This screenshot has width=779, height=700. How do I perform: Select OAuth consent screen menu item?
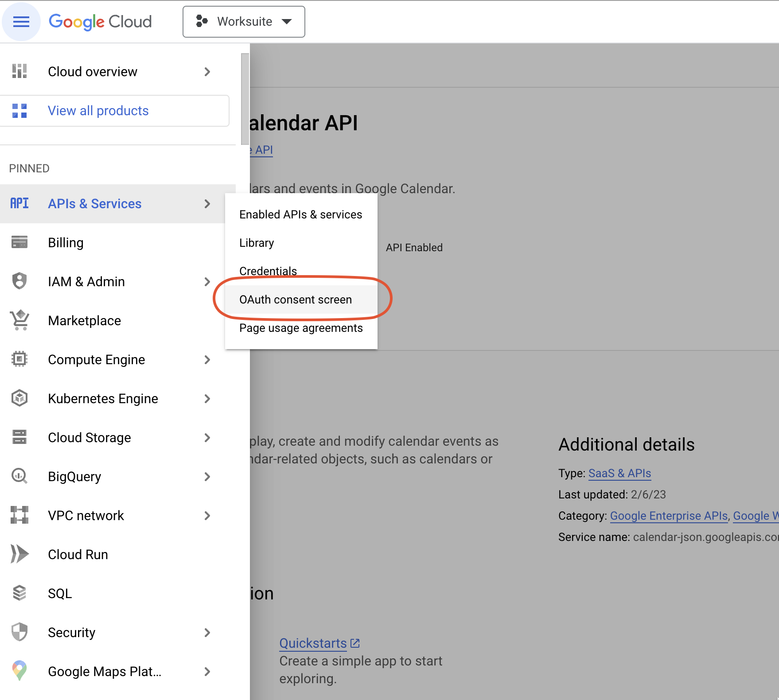point(301,299)
